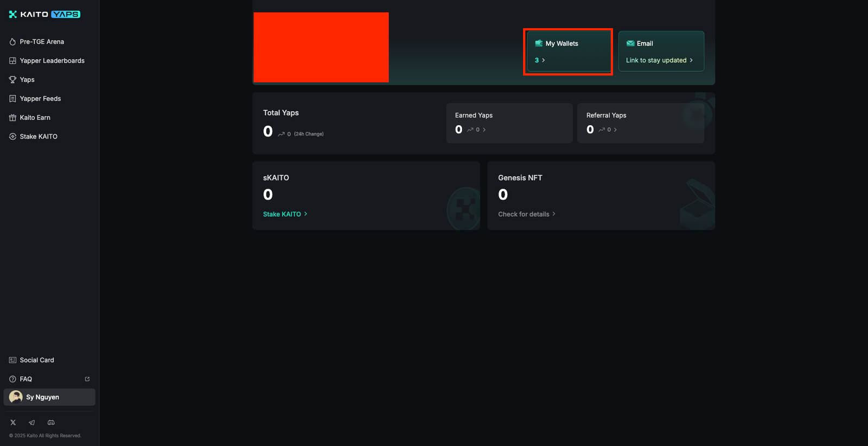Click chevron after Check for details
Screen dimensions: 868x446
tap(554, 214)
